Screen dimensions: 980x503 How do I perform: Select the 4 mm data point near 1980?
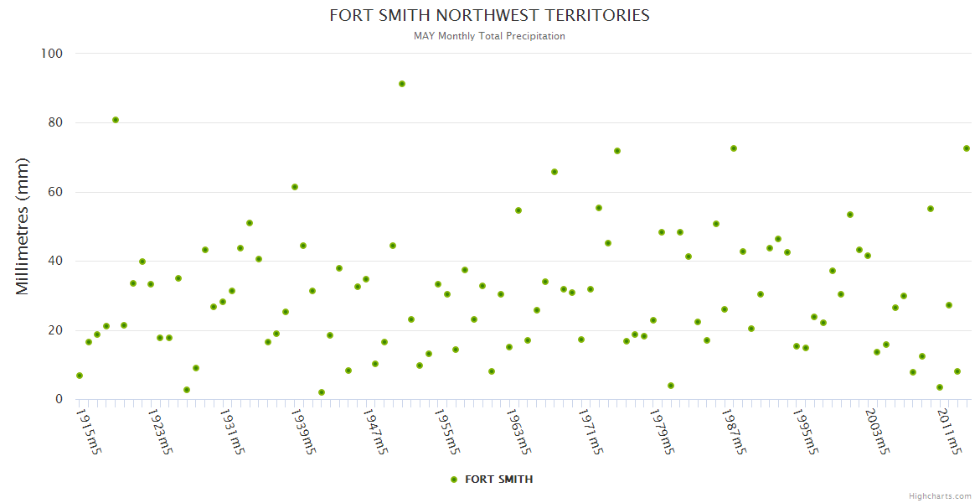(x=671, y=386)
